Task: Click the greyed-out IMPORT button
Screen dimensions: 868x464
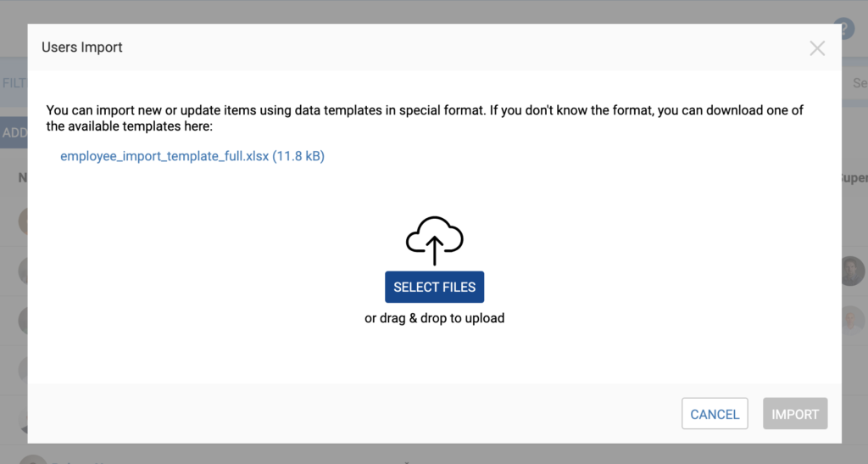Action: 795,414
